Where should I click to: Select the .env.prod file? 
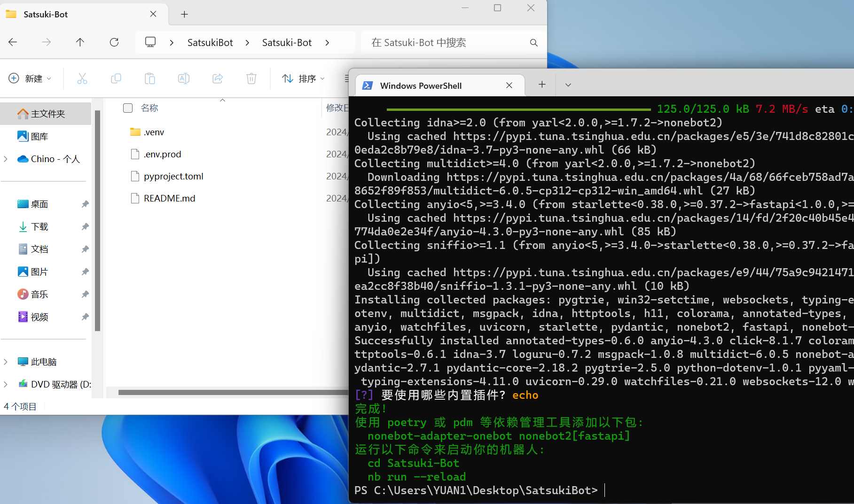pyautogui.click(x=162, y=154)
